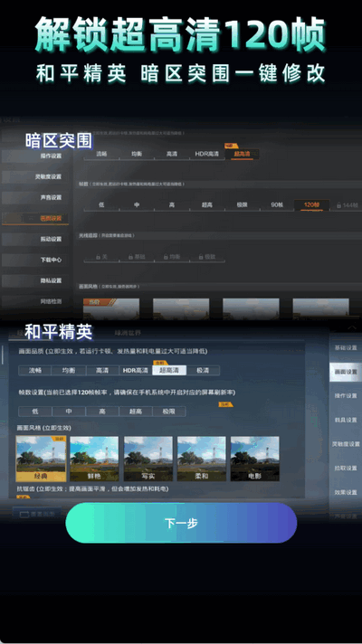362x644 pixels.
Task: Set 暗区突围 frame rate to 90帧
Action: [x=277, y=204]
